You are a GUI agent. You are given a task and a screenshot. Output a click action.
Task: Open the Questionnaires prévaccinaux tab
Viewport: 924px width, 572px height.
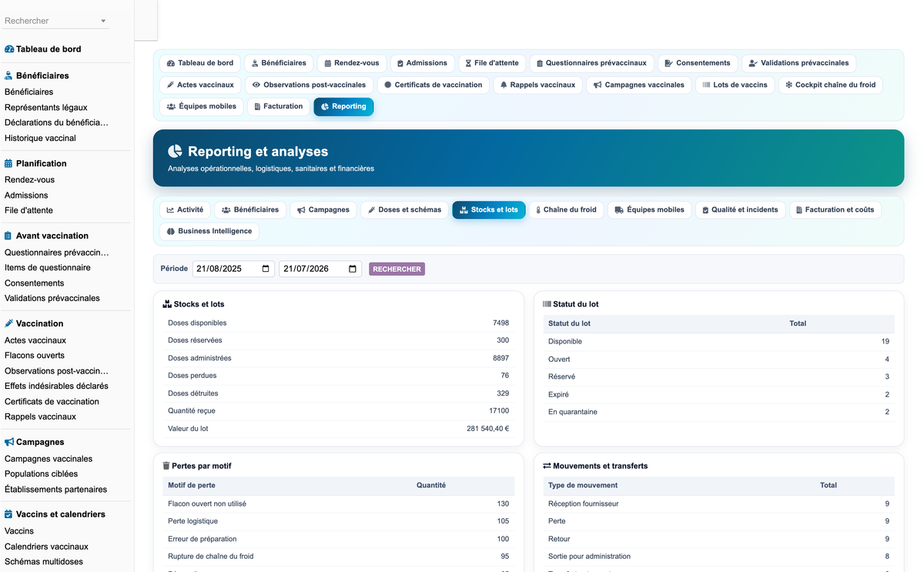591,63
